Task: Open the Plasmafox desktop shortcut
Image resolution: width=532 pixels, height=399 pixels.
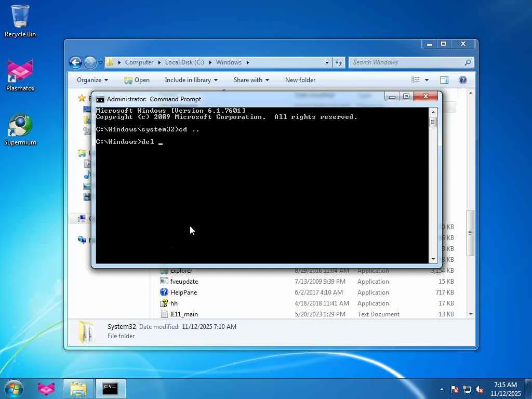Action: 20,75
